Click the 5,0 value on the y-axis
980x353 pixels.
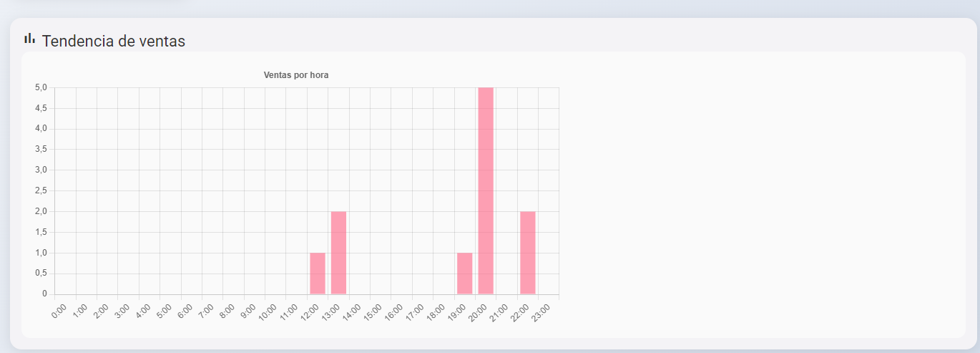41,87
